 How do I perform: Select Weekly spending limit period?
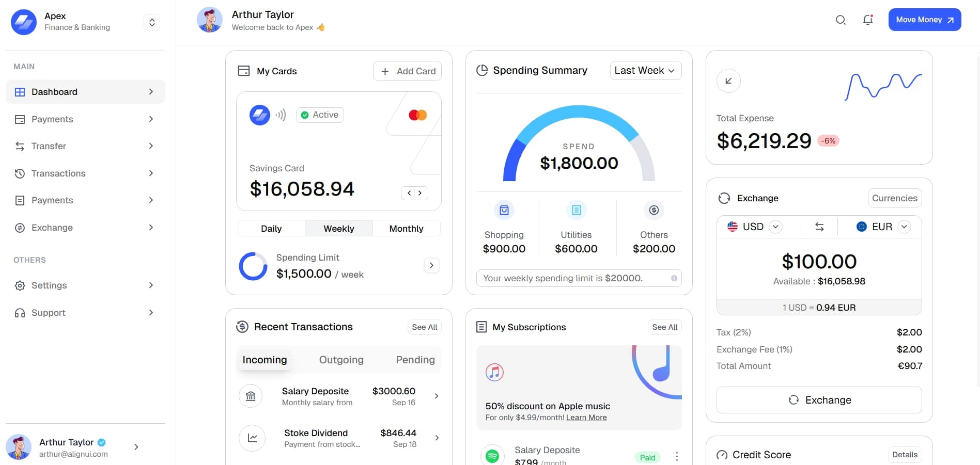338,229
